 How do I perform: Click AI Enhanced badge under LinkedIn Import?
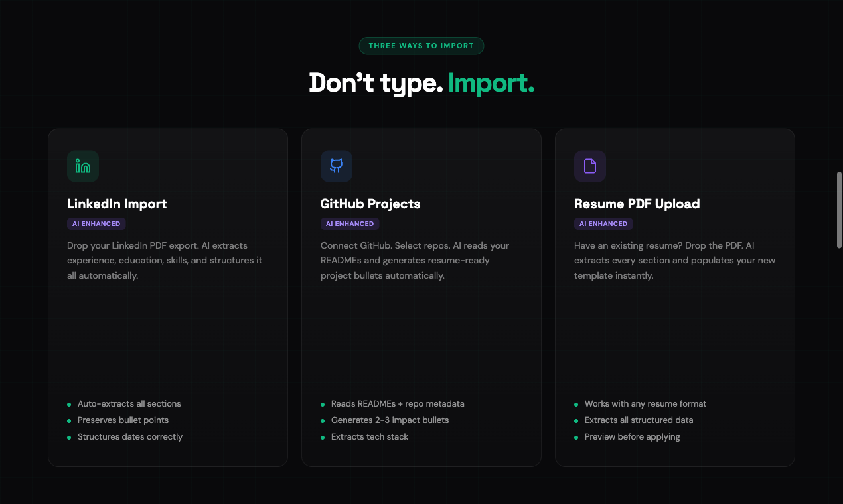[x=96, y=224]
